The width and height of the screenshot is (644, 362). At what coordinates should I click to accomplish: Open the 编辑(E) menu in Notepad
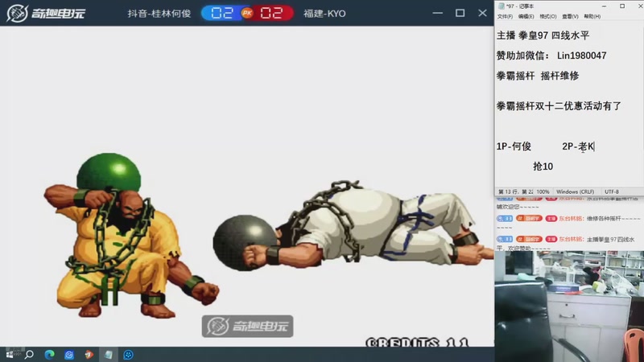coord(526,16)
